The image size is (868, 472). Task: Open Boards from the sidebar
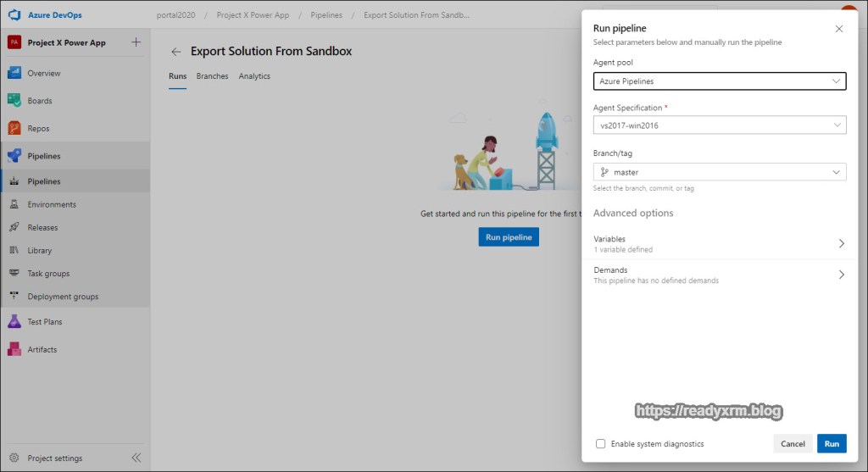pos(39,101)
